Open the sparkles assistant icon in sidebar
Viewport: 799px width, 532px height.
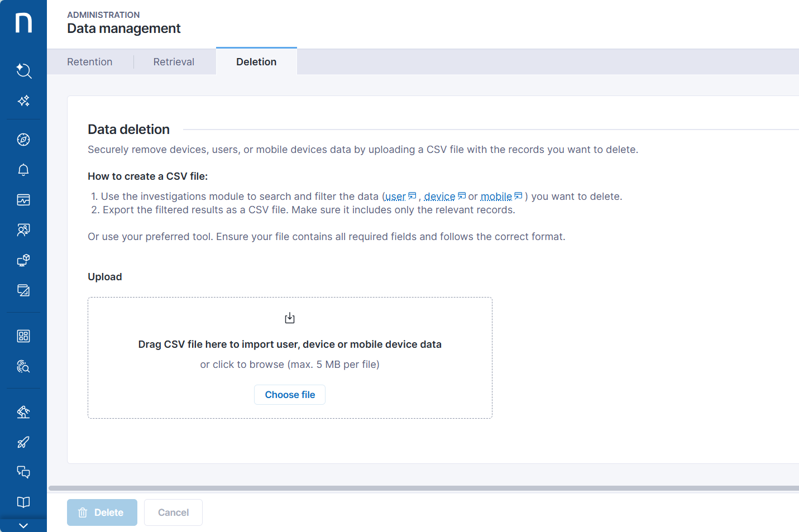(23, 101)
